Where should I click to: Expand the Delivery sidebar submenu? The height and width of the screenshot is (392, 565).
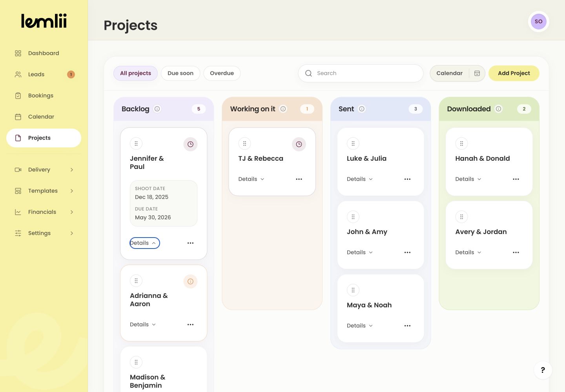pos(44,170)
